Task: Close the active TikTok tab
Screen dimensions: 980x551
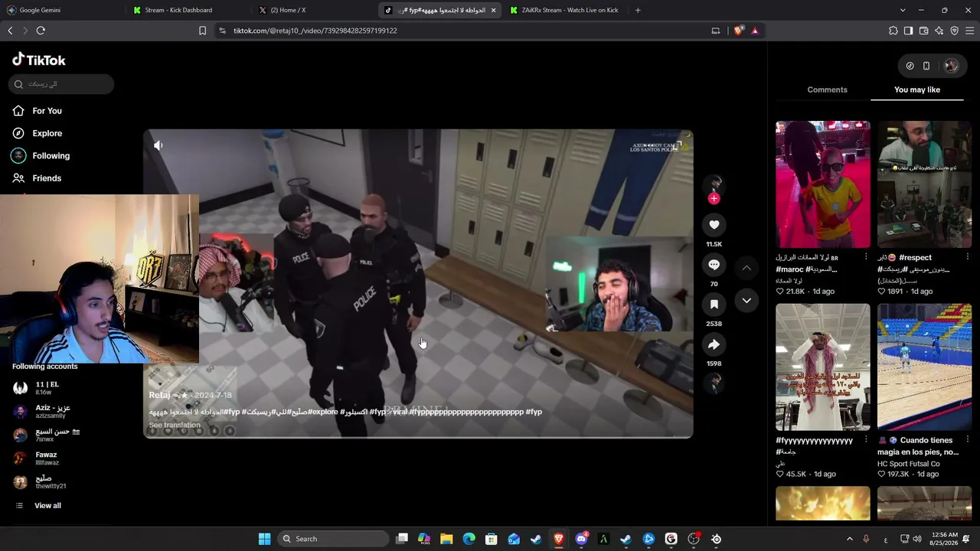Action: coord(493,10)
